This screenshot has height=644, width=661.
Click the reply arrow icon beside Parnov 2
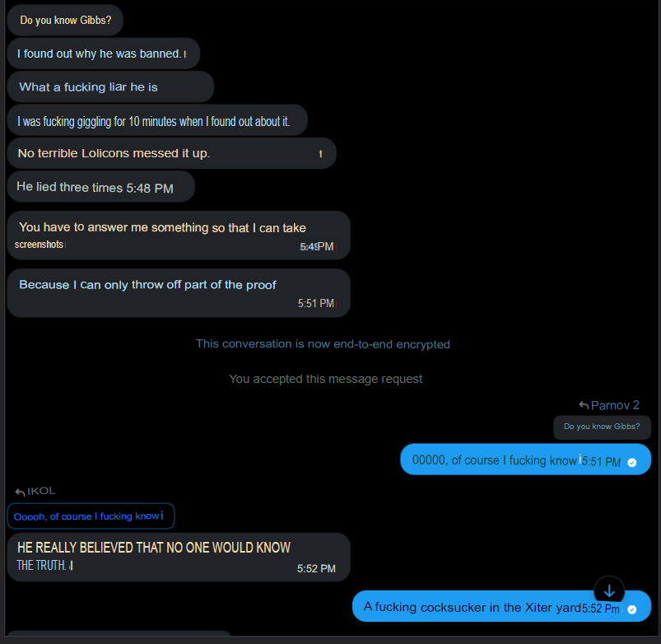click(x=584, y=405)
